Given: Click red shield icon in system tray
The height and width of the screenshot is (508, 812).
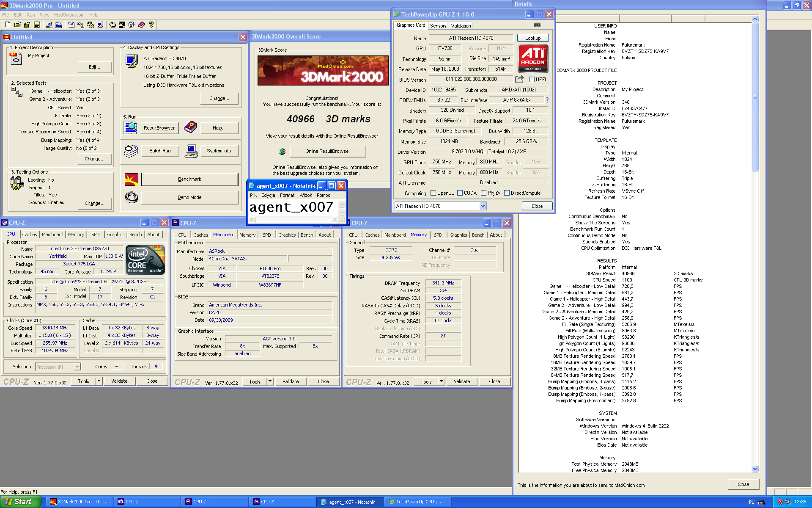Looking at the screenshot, I should 780,502.
